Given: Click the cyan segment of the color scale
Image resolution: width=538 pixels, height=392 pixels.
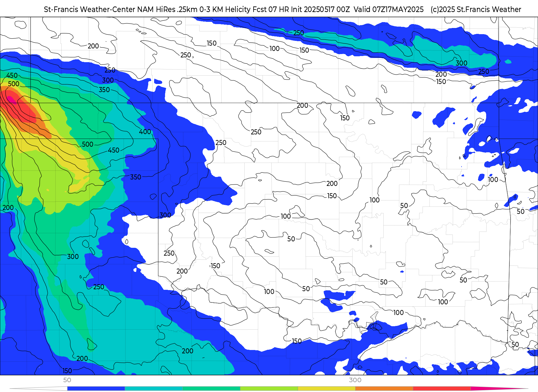Looking at the screenshot, I should tap(154, 389).
